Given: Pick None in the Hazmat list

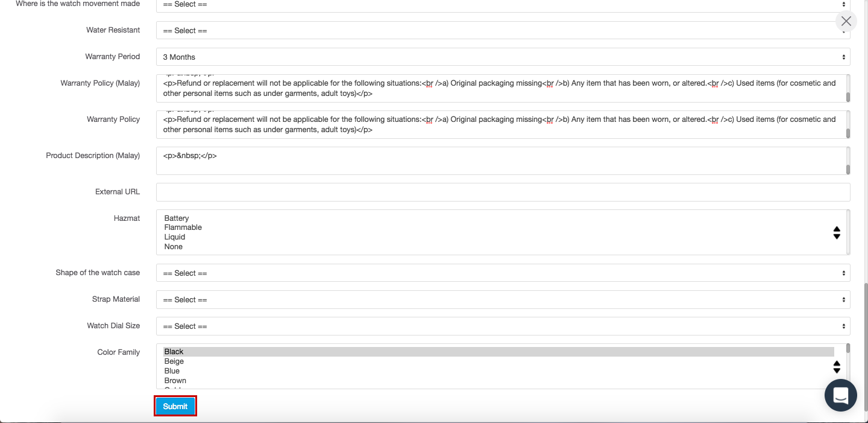Looking at the screenshot, I should pyautogui.click(x=173, y=247).
